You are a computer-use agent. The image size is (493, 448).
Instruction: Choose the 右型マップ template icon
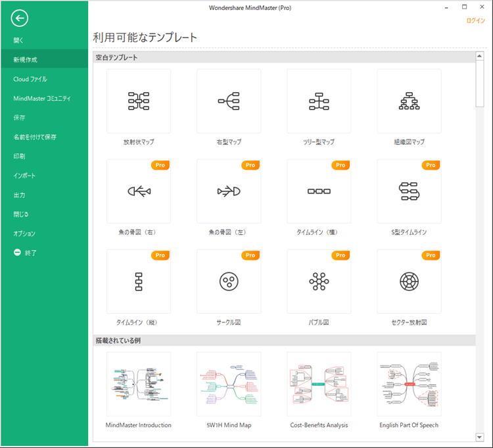coord(229,101)
